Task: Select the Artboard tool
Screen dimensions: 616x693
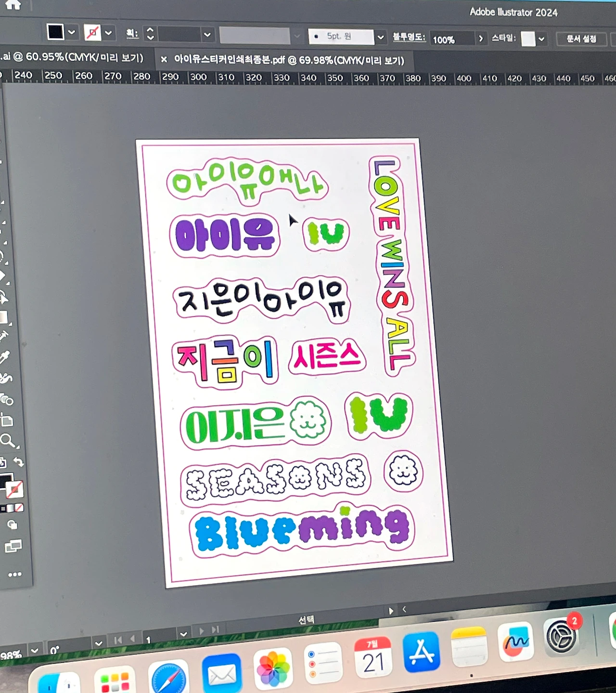Action: (7, 420)
